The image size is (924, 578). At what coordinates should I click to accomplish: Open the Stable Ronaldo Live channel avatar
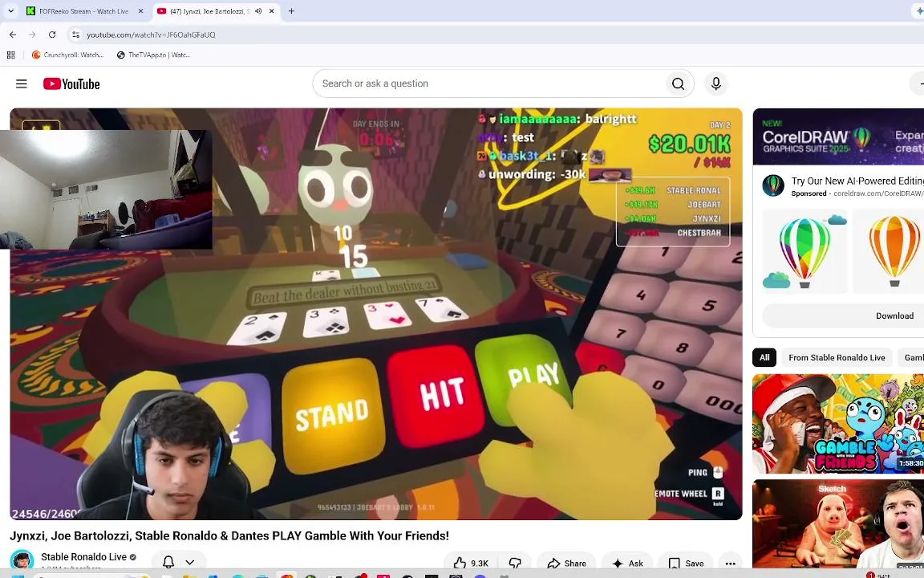[x=22, y=560]
